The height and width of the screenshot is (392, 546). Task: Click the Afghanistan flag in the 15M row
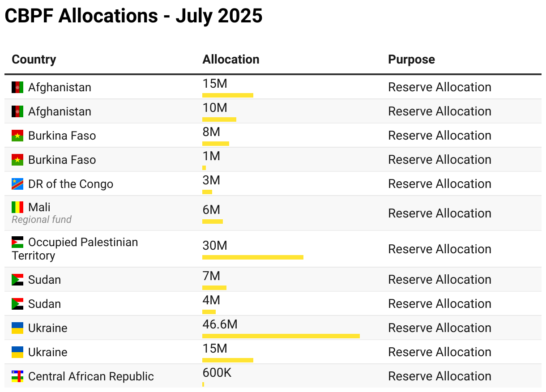point(17,87)
